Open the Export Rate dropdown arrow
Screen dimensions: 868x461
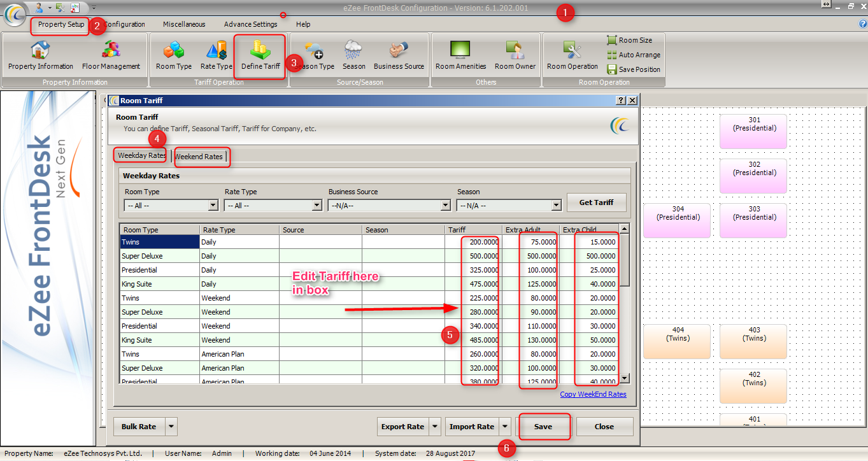[435, 427]
